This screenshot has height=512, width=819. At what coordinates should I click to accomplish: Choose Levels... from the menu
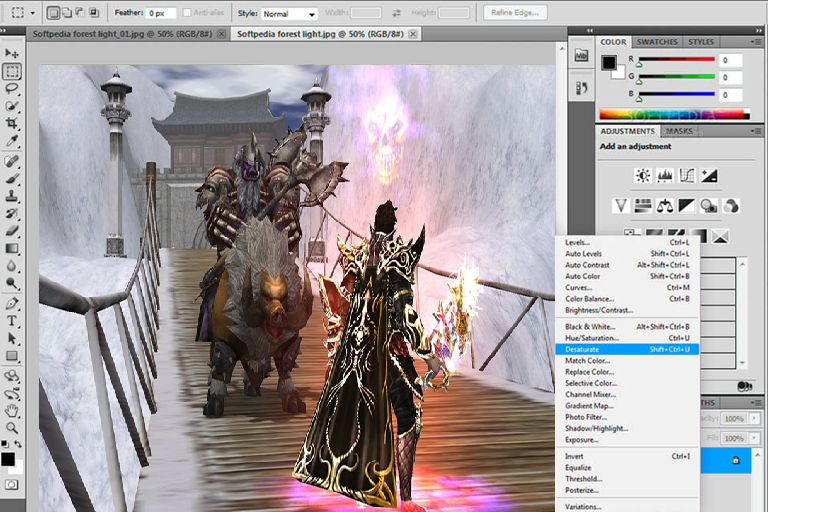627,242
